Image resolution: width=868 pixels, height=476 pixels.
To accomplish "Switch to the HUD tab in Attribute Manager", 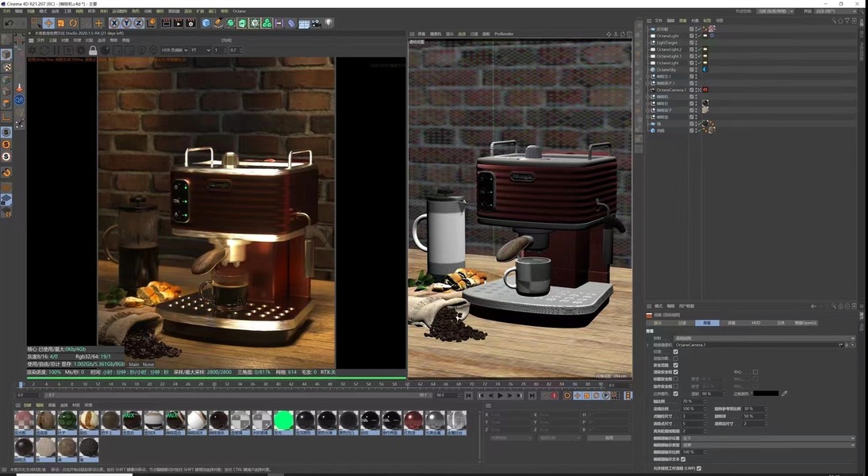I will coord(755,323).
